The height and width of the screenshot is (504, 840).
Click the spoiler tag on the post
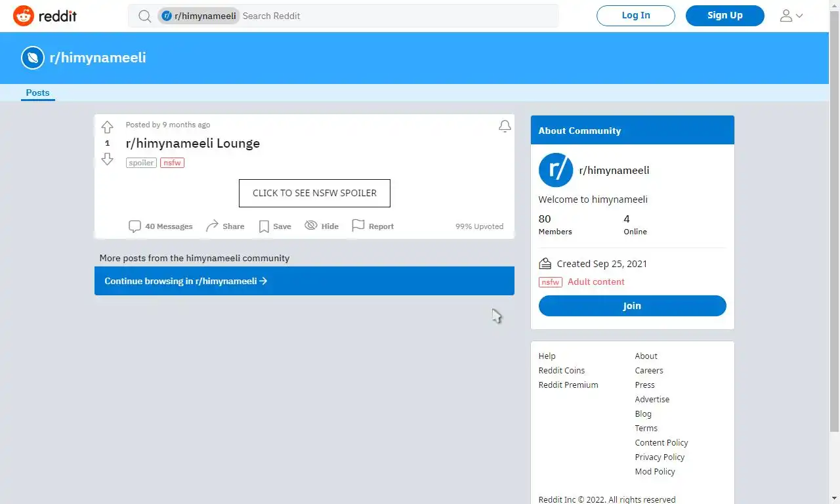141,163
